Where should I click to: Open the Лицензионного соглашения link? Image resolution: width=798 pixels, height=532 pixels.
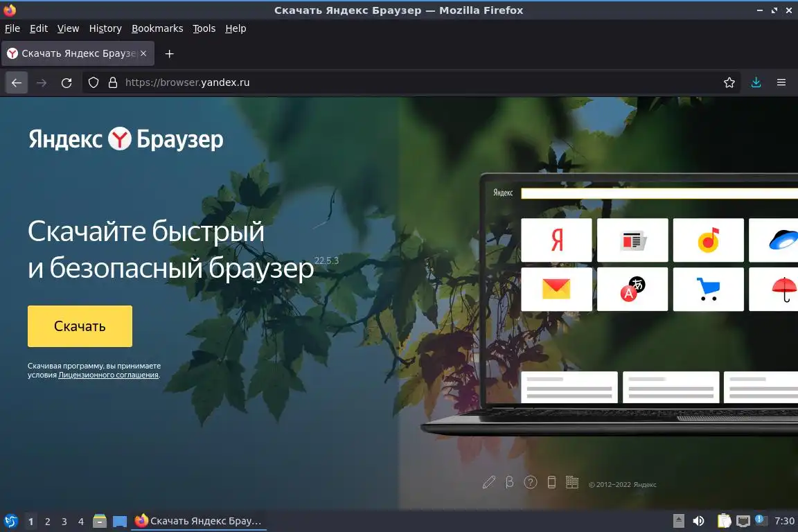coord(108,375)
